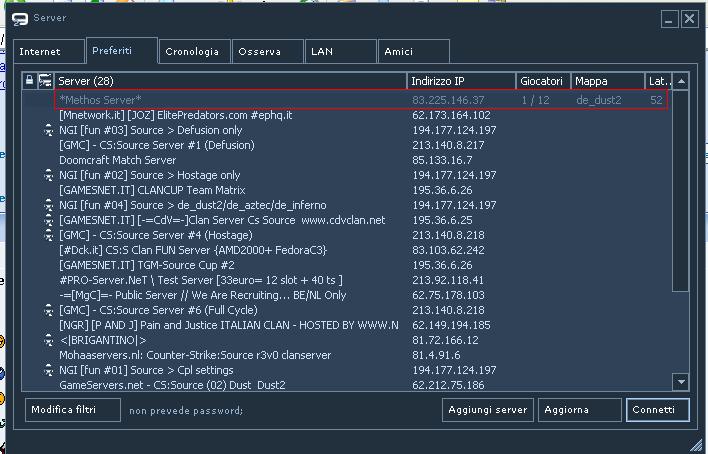Switch to the Internet tab
The image size is (708, 454).
[40, 52]
